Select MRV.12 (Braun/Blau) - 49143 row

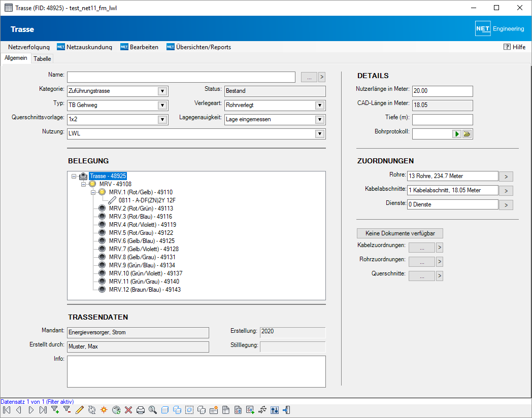pos(145,290)
